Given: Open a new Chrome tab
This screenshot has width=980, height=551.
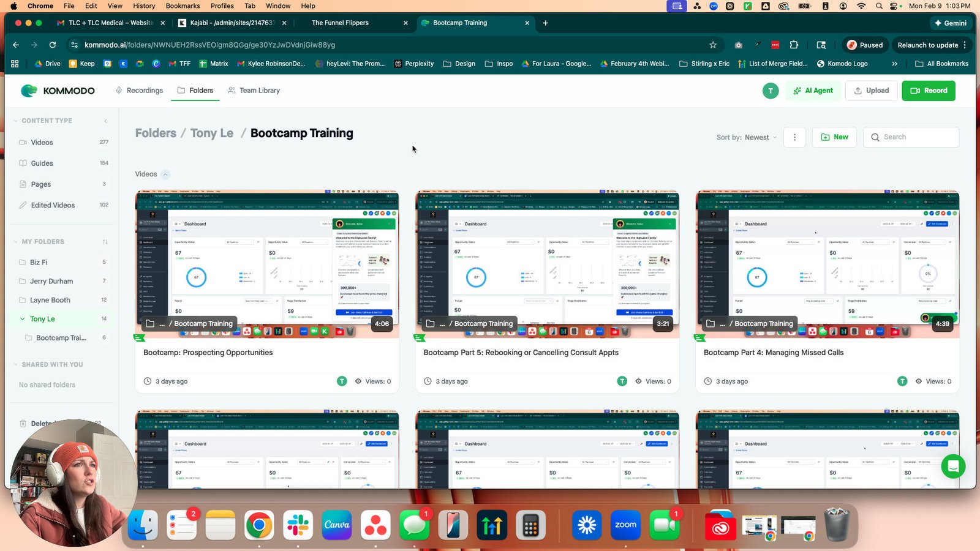Looking at the screenshot, I should tap(546, 23).
